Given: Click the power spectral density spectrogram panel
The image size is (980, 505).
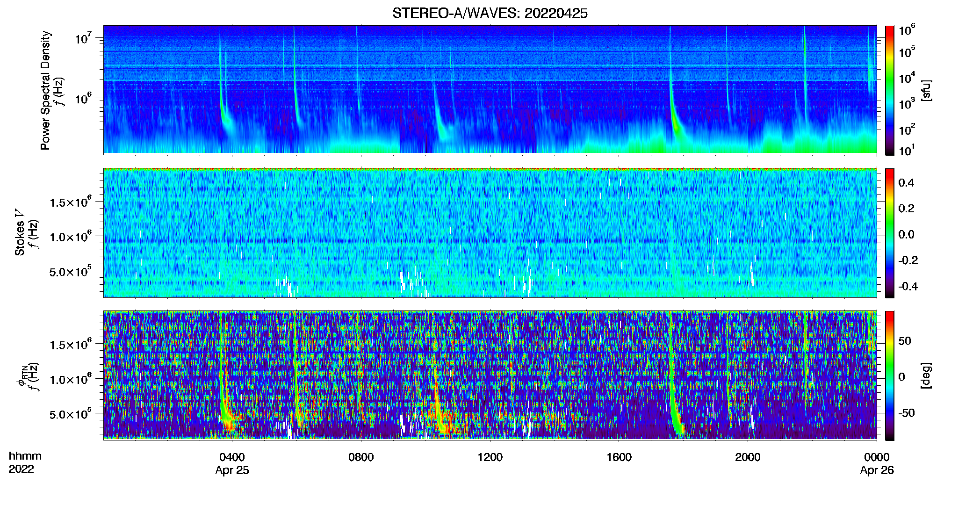Looking at the screenshot, I should coord(490,89).
